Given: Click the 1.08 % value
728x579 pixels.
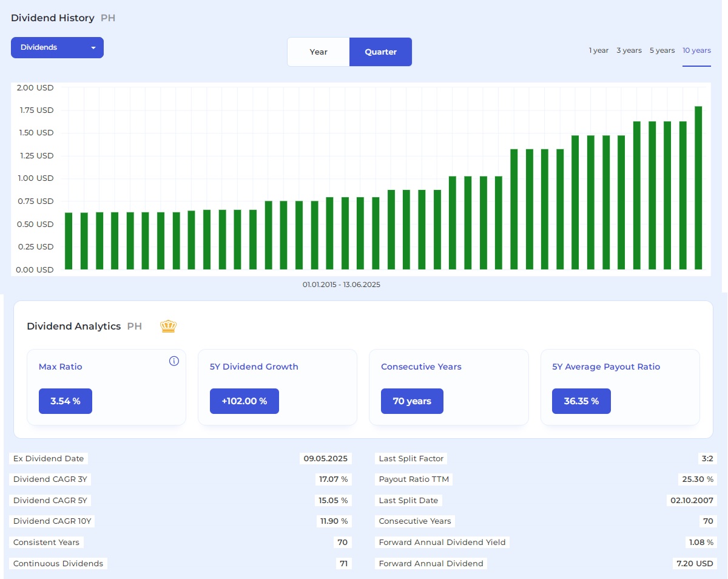Looking at the screenshot, I should [x=701, y=543].
